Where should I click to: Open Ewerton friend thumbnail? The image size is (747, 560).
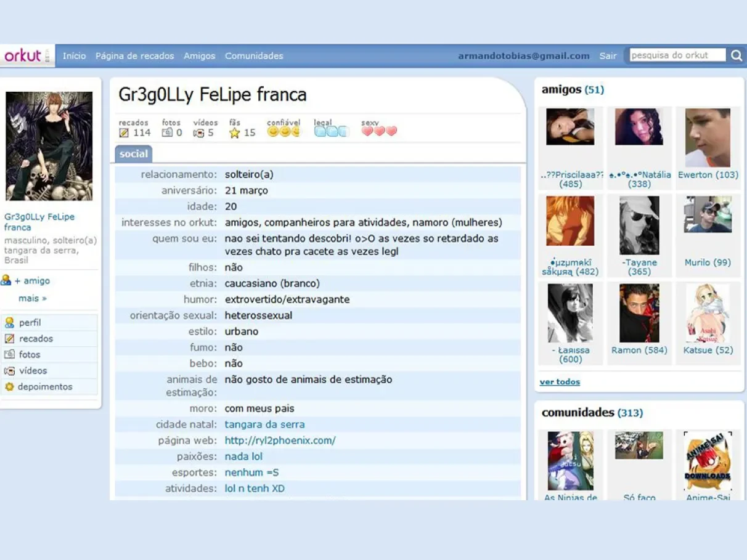pyautogui.click(x=708, y=138)
